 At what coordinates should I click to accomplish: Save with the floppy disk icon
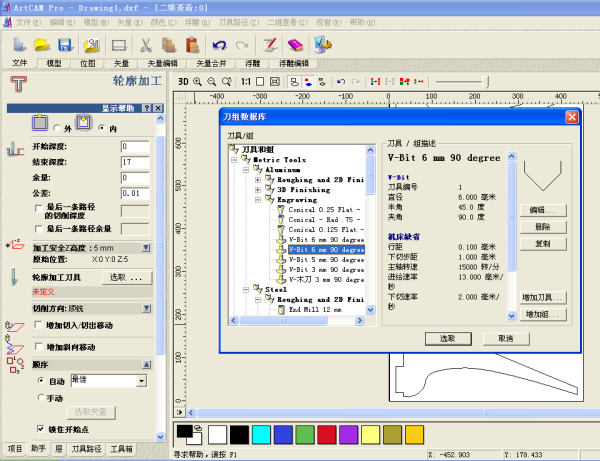(65, 45)
